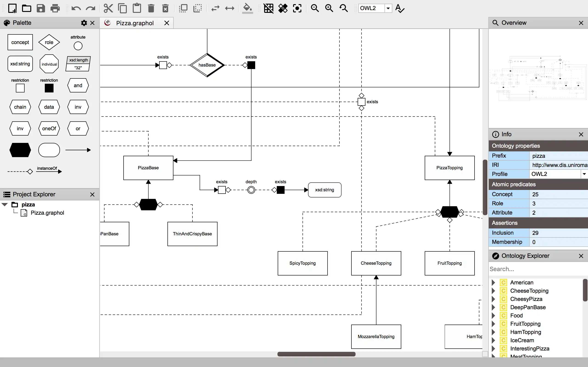Viewport: 588px width, 367px height.
Task: Select the pizza project folder
Action: point(28,204)
